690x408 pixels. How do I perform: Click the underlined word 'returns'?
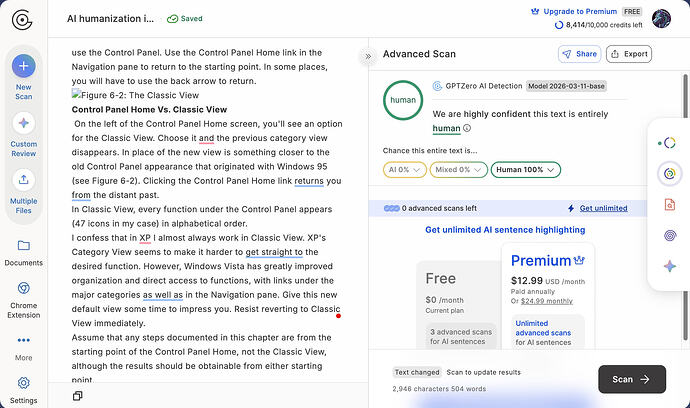309,181
